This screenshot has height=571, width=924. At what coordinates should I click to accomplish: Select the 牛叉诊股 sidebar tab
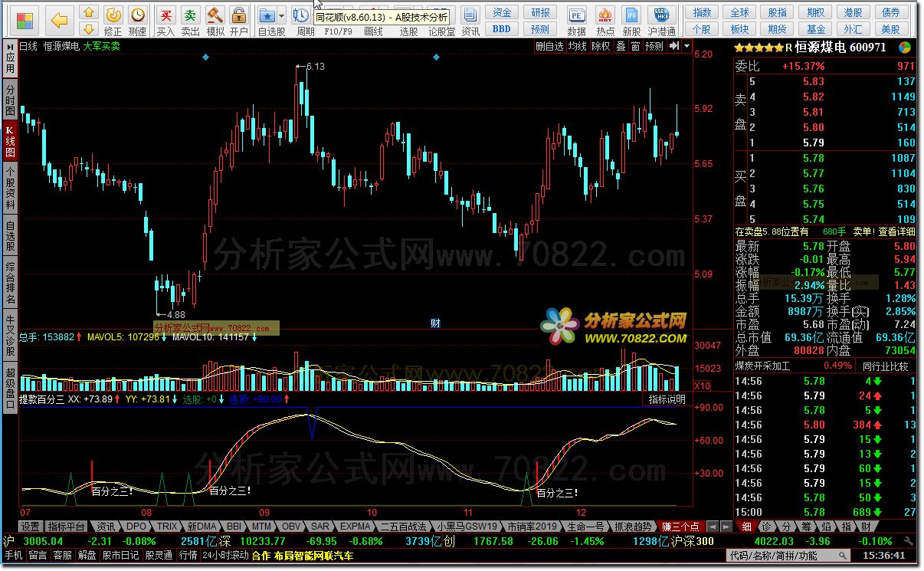click(x=10, y=335)
